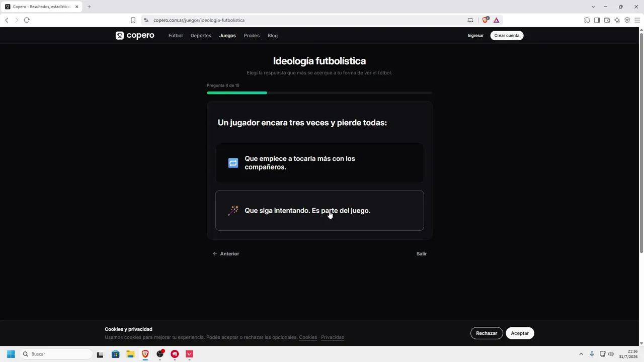Image resolution: width=644 pixels, height=362 pixels.
Task: Click the install-app icon in address bar
Action: tap(470, 20)
